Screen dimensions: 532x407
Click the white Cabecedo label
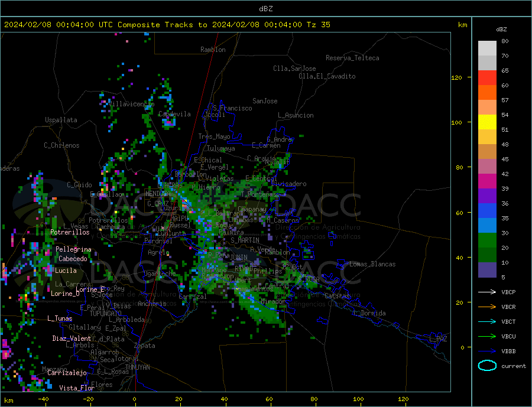[x=73, y=259]
